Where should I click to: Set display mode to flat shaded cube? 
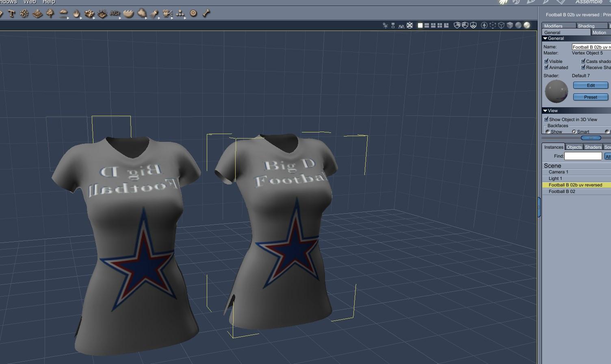510,25
